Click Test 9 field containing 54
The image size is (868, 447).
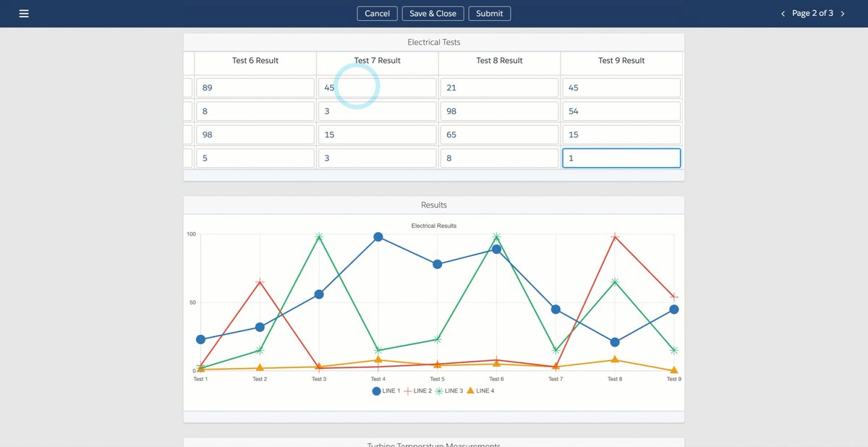click(x=621, y=111)
